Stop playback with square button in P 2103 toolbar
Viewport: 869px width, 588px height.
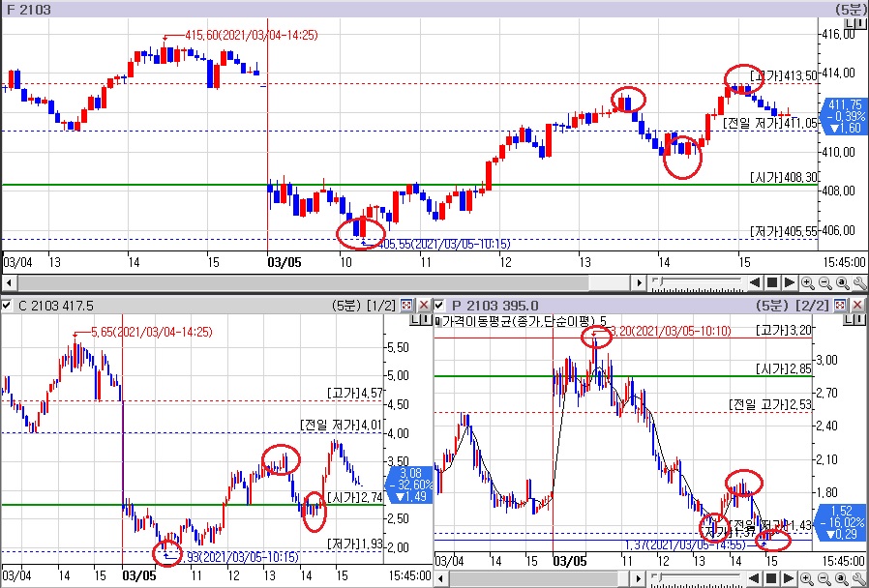[x=771, y=579]
